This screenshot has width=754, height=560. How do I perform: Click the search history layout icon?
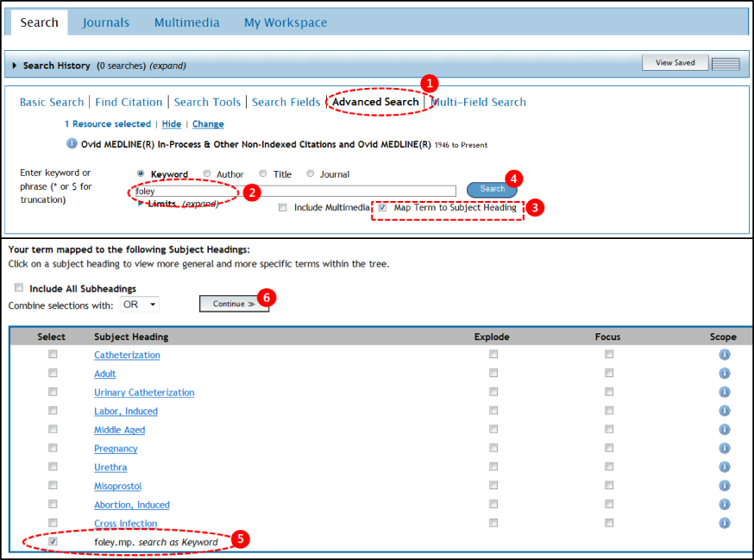(x=726, y=64)
